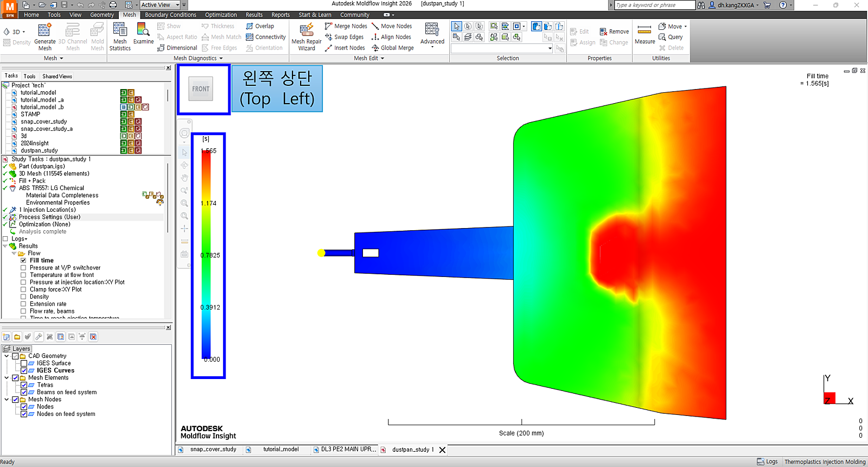Switch to the Boundary Conditions ribbon tab
This screenshot has height=467, width=868.
pyautogui.click(x=170, y=15)
